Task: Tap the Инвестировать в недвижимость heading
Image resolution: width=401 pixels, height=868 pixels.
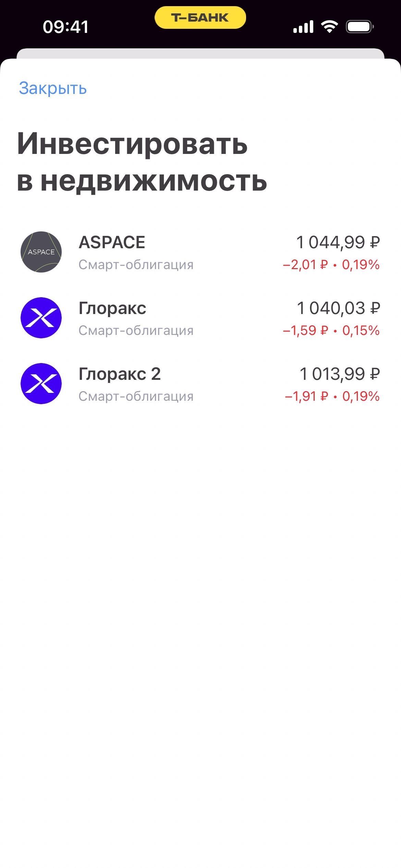Action: click(x=142, y=162)
